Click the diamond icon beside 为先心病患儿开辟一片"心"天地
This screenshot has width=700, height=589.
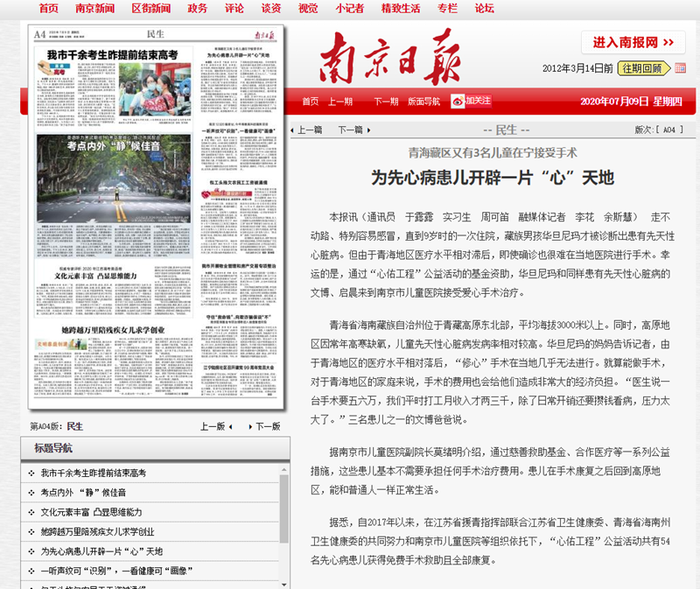point(30,550)
